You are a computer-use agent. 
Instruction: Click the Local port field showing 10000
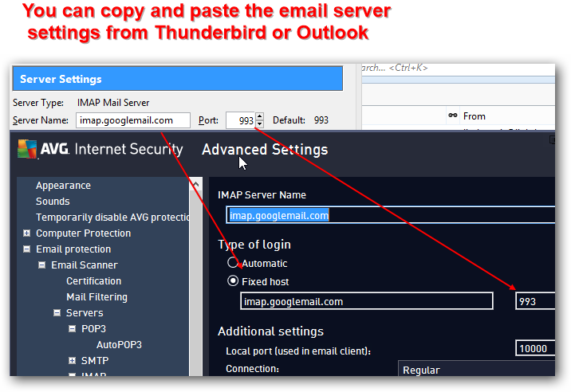(x=535, y=348)
